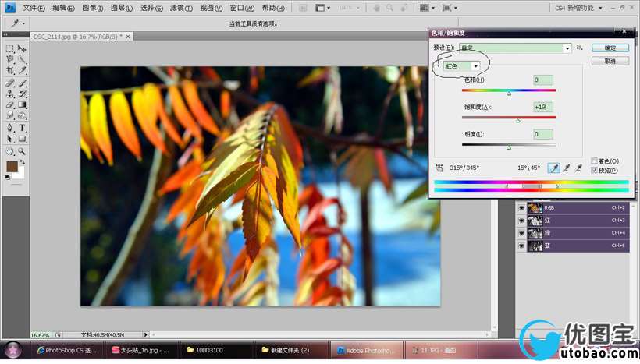Image resolution: width=640 pixels, height=364 pixels.
Task: Open the 图像(I) menu
Action: coord(93,8)
